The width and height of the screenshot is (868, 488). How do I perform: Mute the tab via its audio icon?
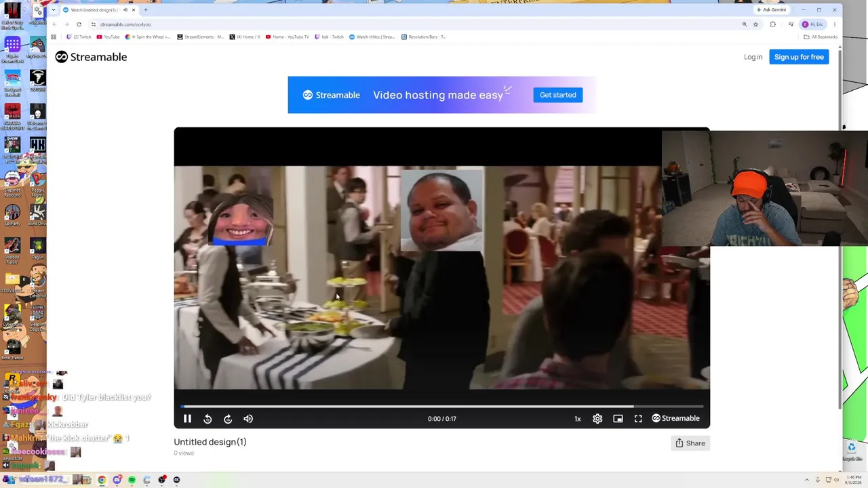click(125, 10)
